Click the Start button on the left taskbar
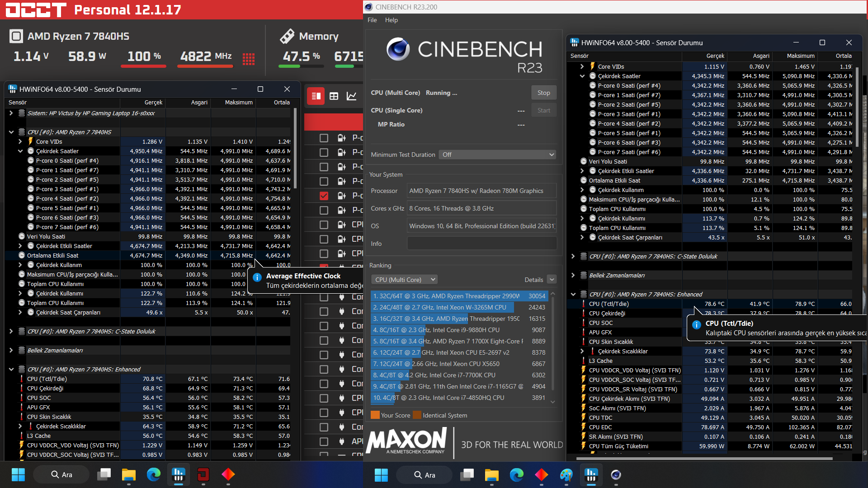Screen dimensions: 868x488 (18, 474)
